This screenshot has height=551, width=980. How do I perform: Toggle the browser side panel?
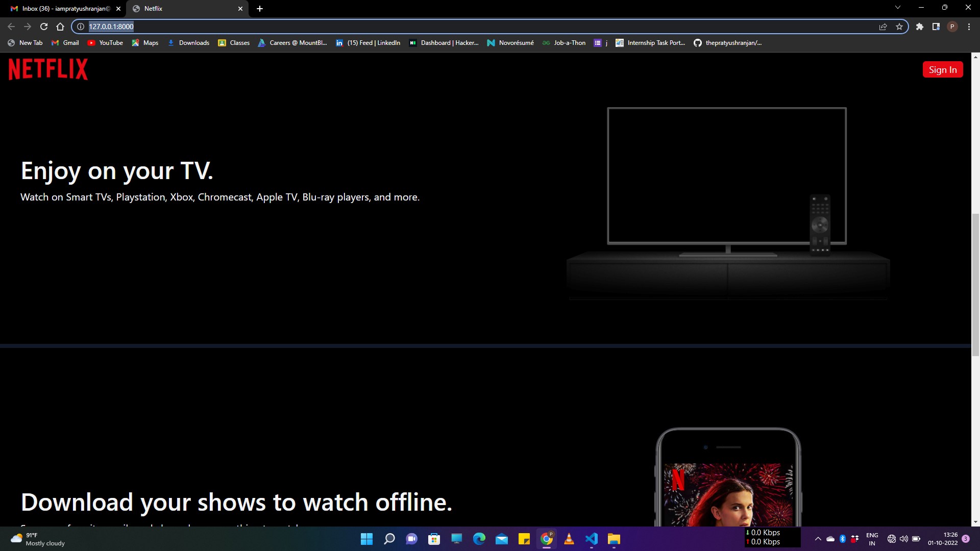(936, 27)
